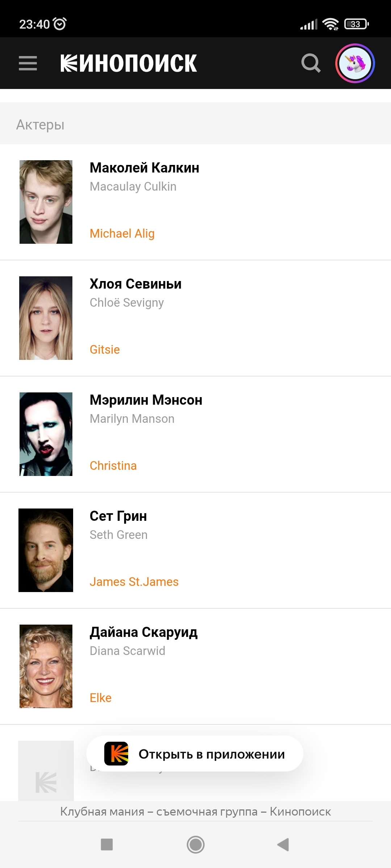Open Дайана Скаруид actor page

143,633
